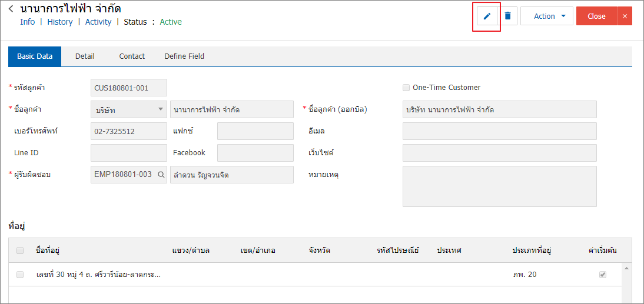This screenshot has width=644, height=304.
Task: Click the Active status text
Action: [x=171, y=22]
